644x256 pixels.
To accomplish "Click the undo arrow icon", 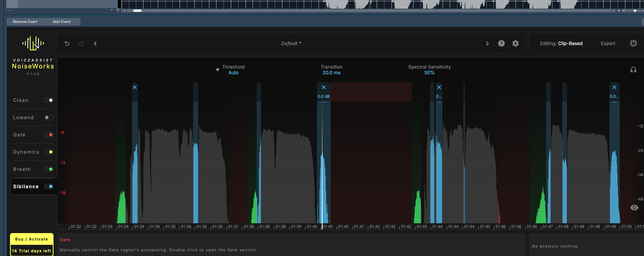I will [67, 44].
